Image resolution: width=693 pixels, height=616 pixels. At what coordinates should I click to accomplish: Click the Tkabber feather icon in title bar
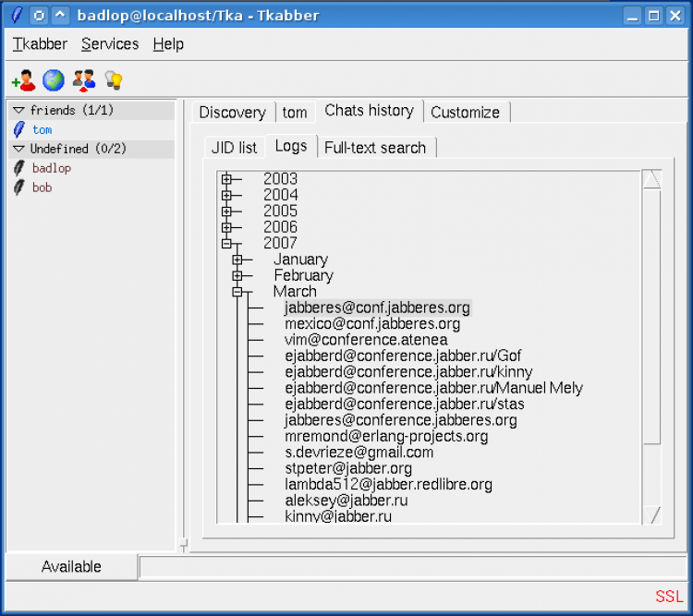(17, 16)
